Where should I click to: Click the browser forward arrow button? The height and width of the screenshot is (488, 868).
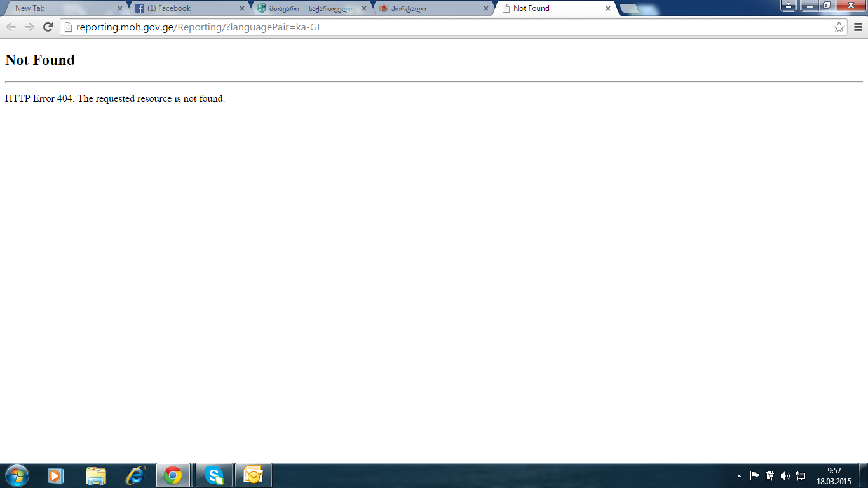(29, 27)
